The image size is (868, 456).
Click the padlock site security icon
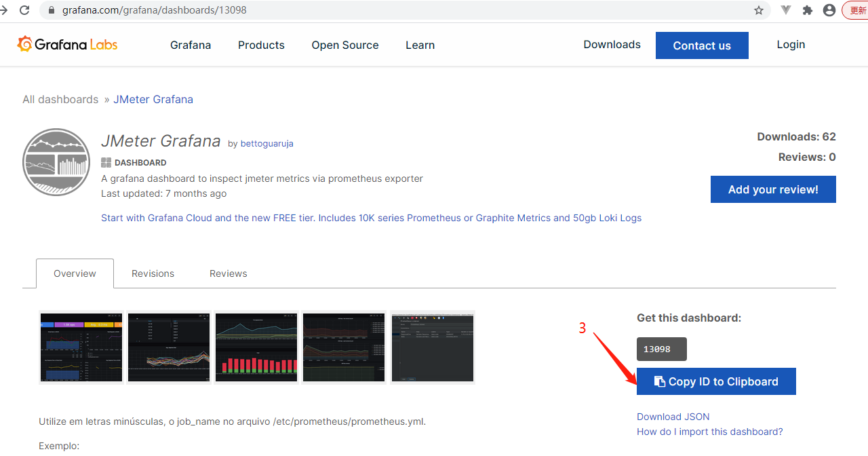click(52, 10)
